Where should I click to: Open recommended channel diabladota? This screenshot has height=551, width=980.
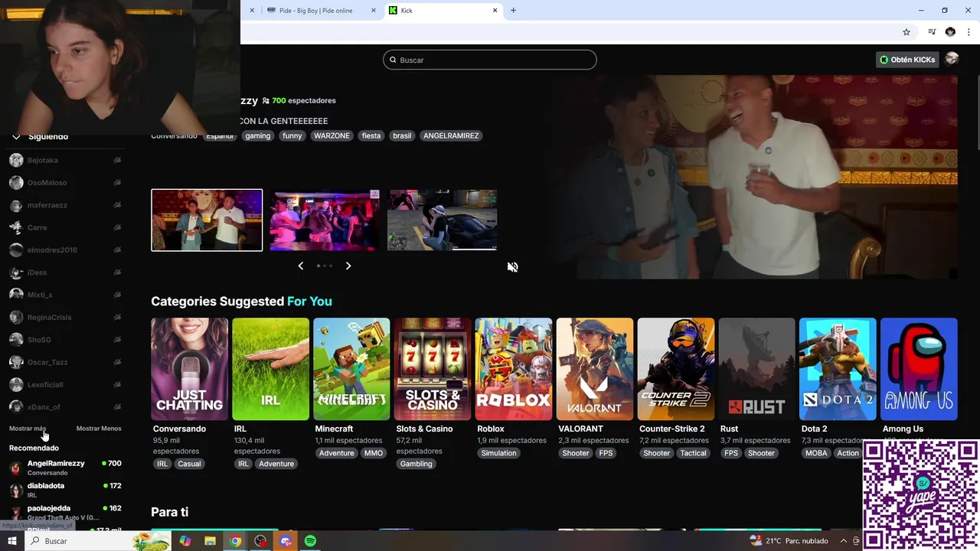click(x=65, y=490)
